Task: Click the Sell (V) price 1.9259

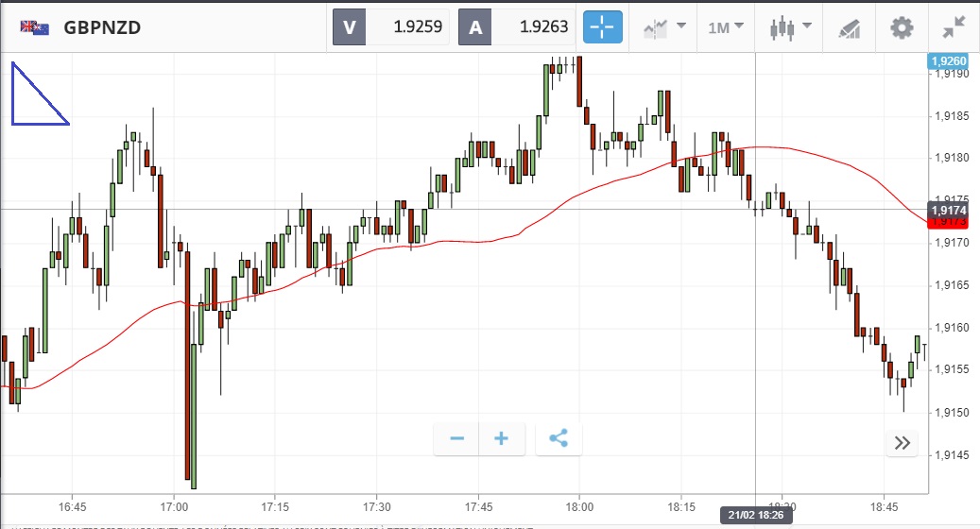Action: 391,27
